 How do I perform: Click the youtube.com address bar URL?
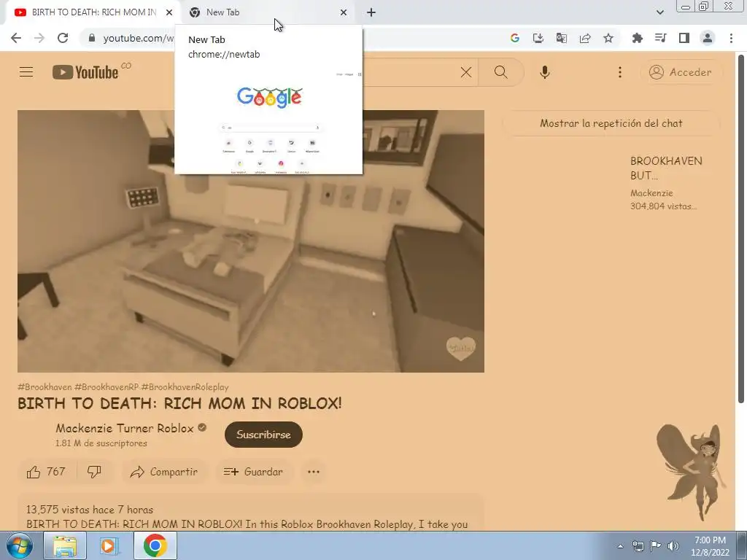(x=138, y=38)
